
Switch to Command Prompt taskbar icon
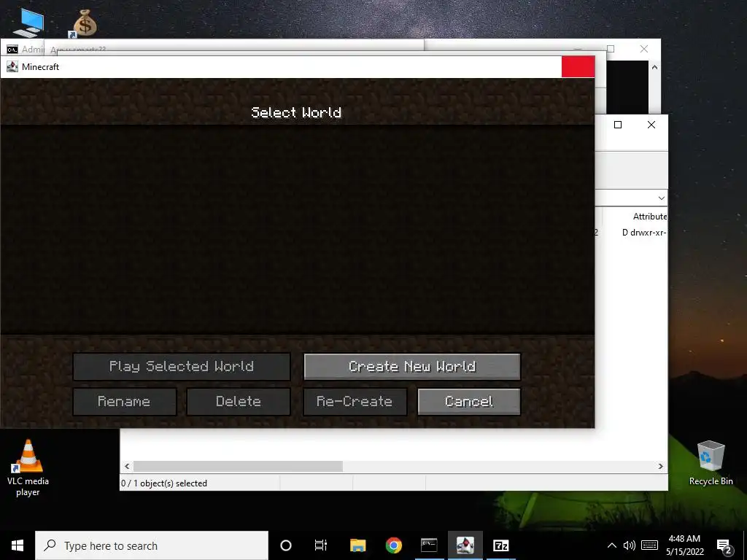429,545
